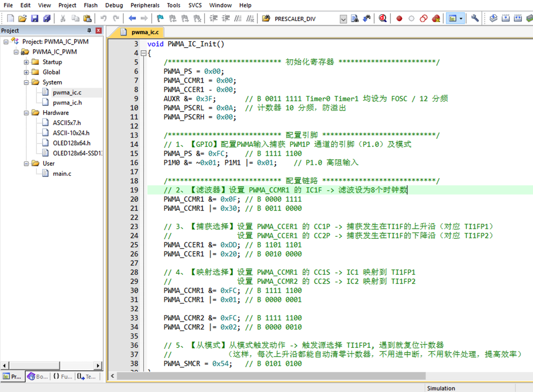The image size is (533, 392).
Task: Kill all breakpoints in the toolbar
Action: coord(436,18)
